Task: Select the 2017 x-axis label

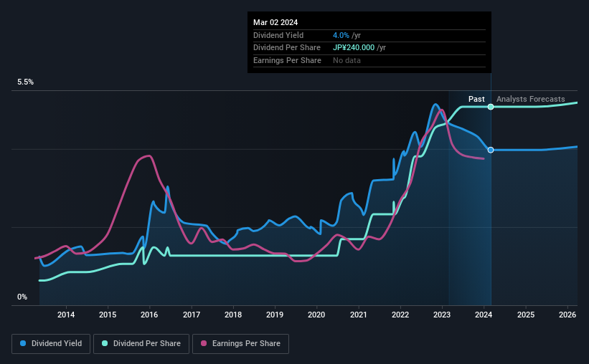Action: [192, 315]
